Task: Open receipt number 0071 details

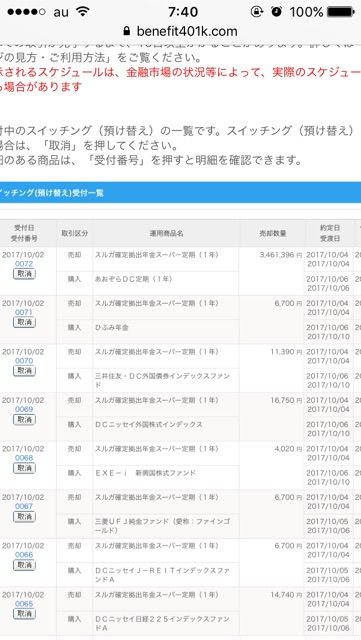Action: [24, 312]
